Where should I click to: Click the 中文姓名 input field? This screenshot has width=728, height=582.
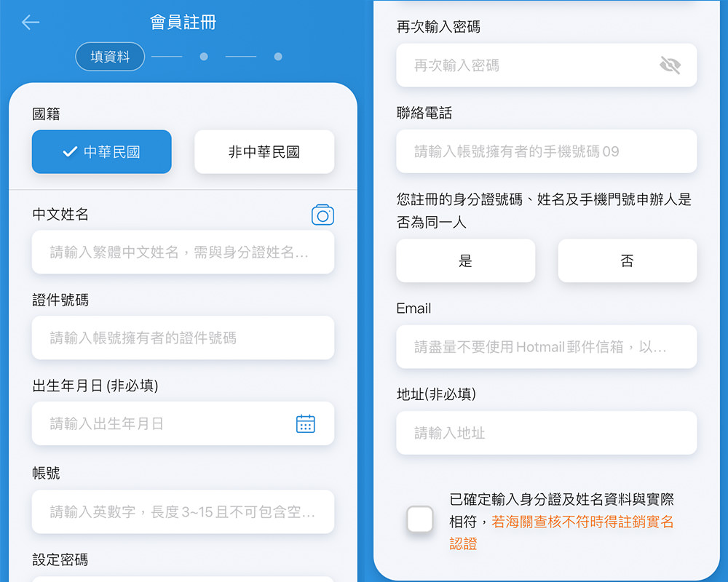182,252
